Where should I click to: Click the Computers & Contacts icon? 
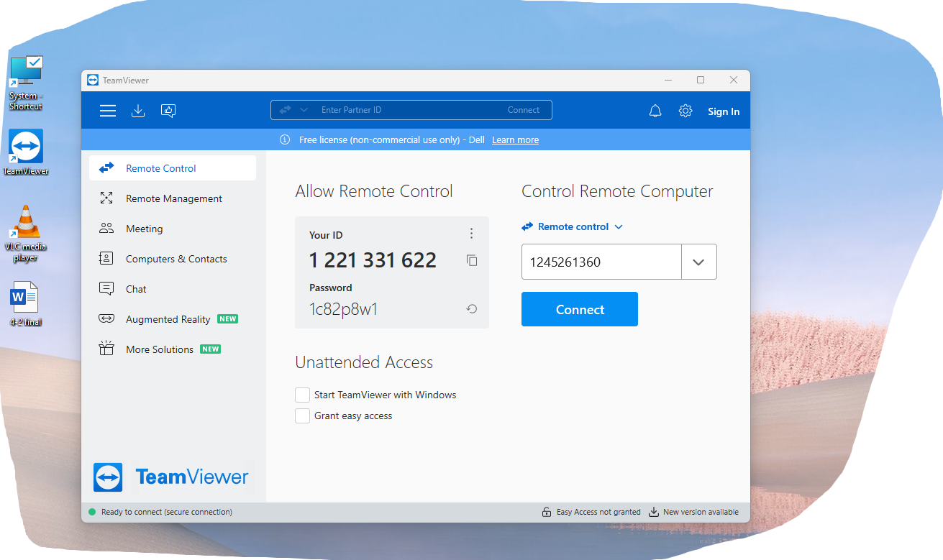pyautogui.click(x=106, y=258)
